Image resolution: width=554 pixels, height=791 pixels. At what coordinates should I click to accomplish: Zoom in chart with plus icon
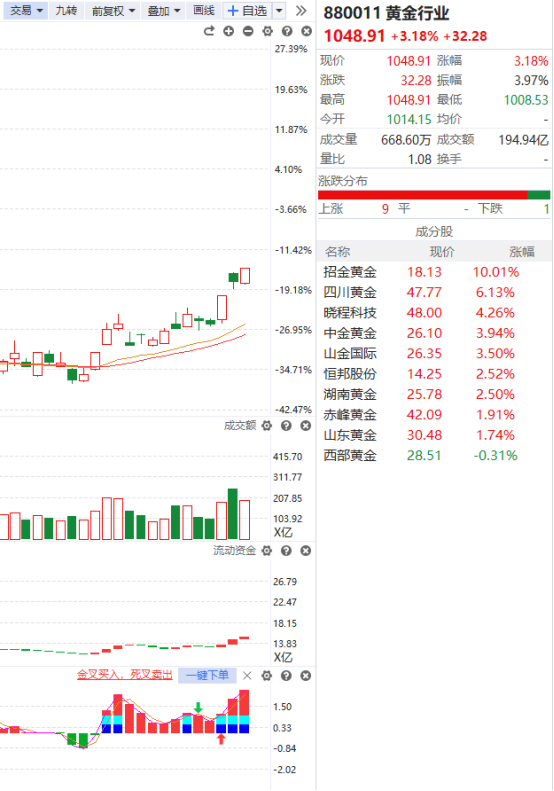pos(229,31)
